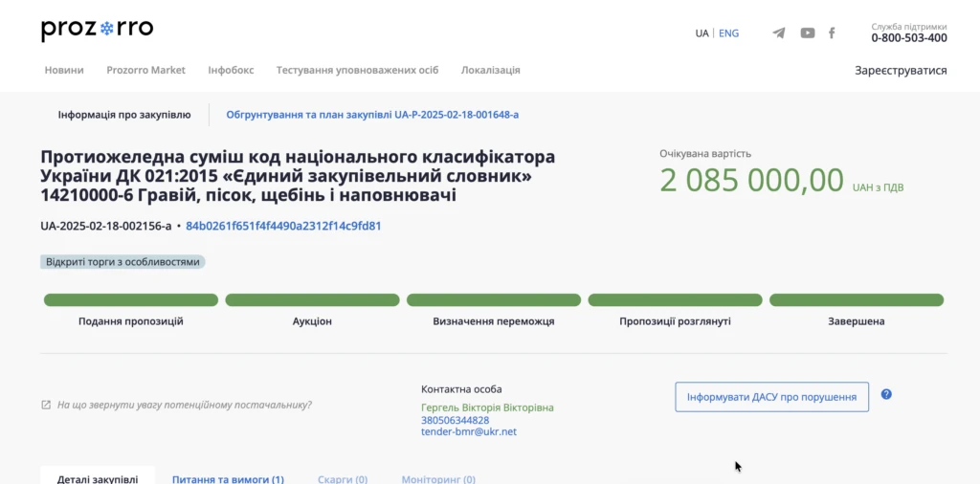The image size is (980, 484).
Task: Go to Інфобокс section
Action: coord(231,70)
